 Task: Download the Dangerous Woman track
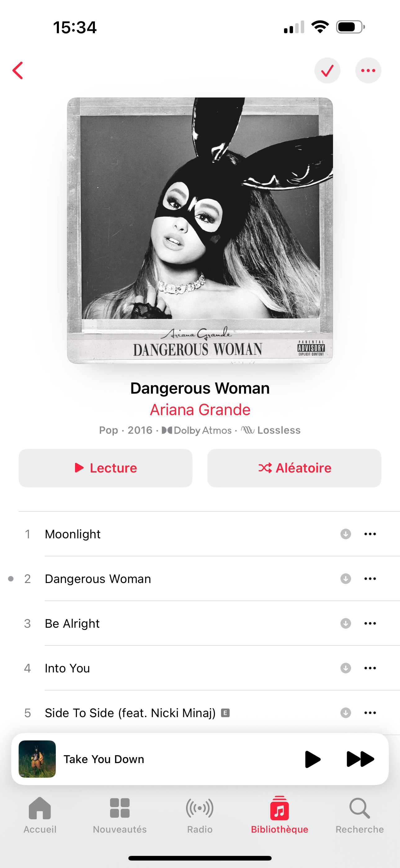[x=345, y=579]
